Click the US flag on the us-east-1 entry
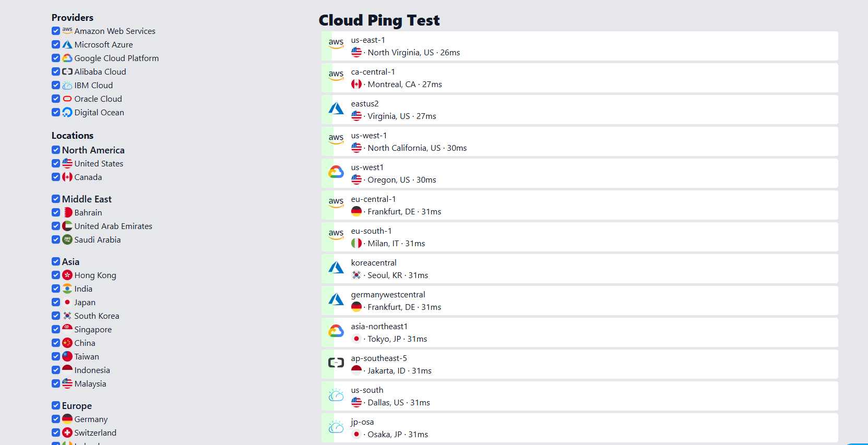 point(356,52)
